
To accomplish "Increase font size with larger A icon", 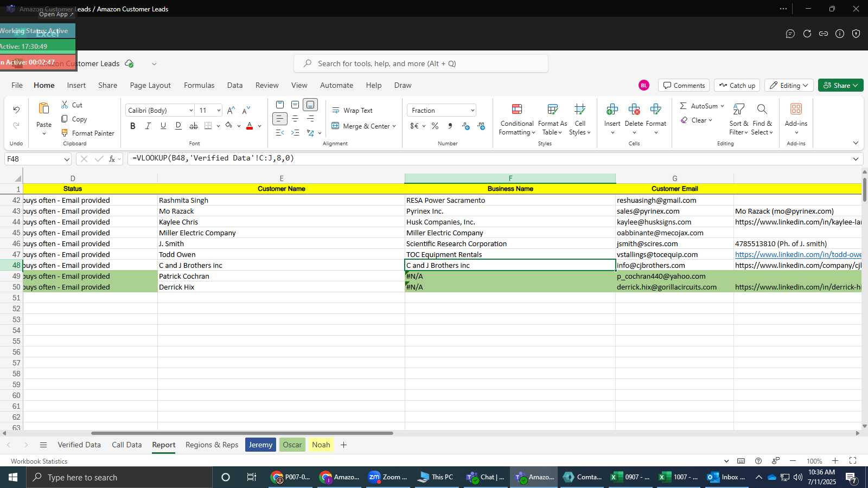I will 231,110.
